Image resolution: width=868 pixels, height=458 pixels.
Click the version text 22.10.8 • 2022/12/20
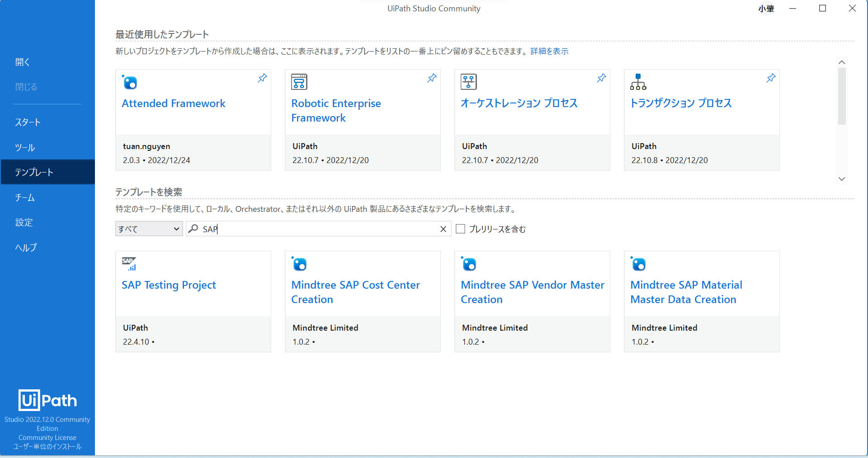670,160
